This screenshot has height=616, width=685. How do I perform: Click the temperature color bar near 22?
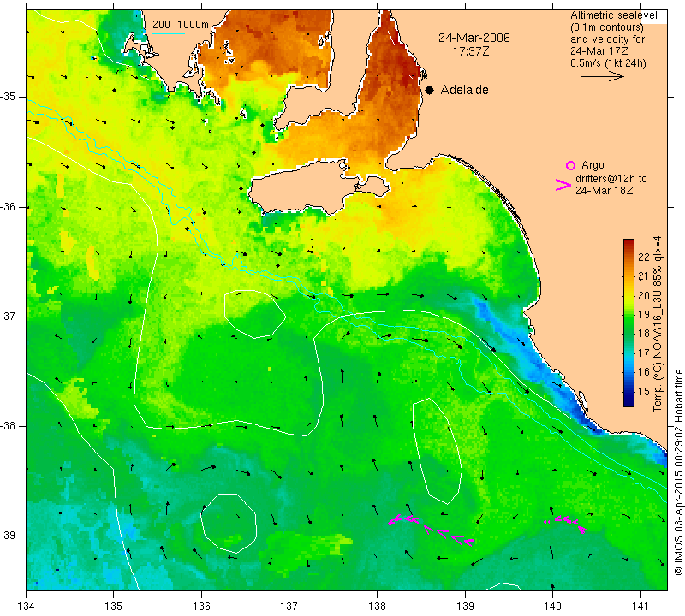(628, 258)
